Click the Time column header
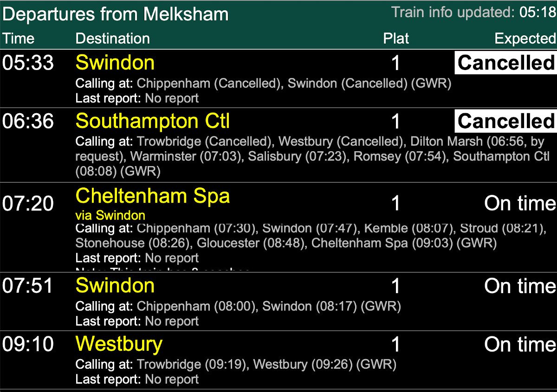The height and width of the screenshot is (392, 557). point(18,39)
